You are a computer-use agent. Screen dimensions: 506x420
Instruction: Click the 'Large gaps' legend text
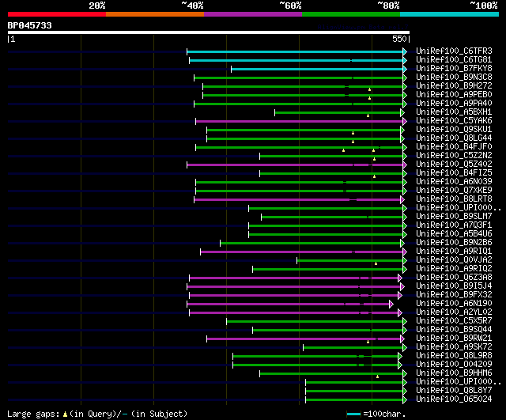(33, 414)
